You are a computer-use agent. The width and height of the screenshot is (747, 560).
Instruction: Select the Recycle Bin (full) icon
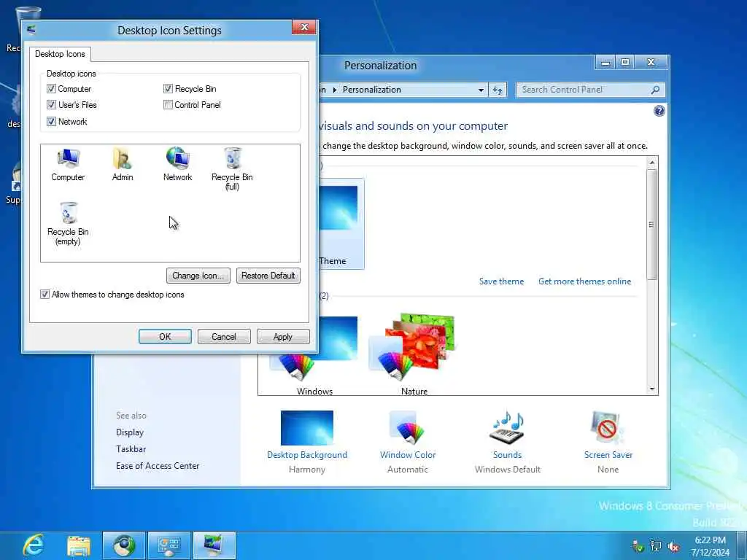click(232, 169)
